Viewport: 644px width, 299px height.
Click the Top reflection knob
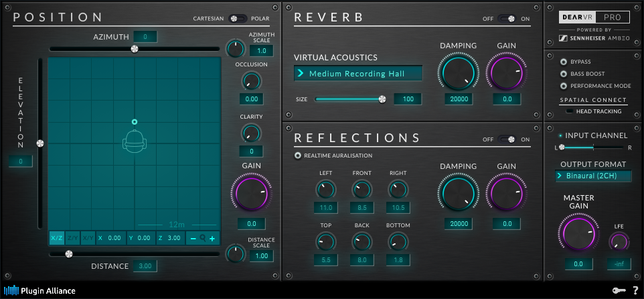[x=326, y=242]
